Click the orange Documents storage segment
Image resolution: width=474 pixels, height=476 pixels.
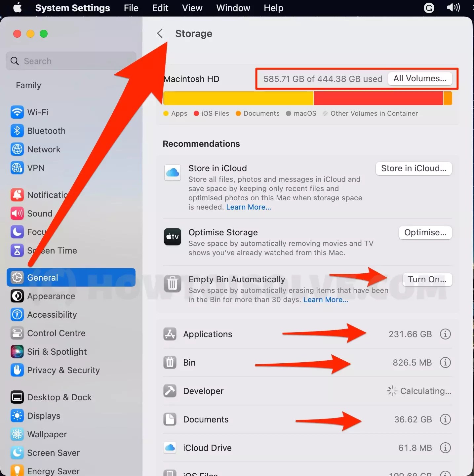coord(448,99)
